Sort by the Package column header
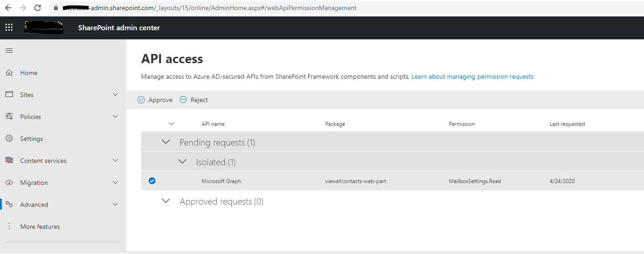 pos(335,124)
